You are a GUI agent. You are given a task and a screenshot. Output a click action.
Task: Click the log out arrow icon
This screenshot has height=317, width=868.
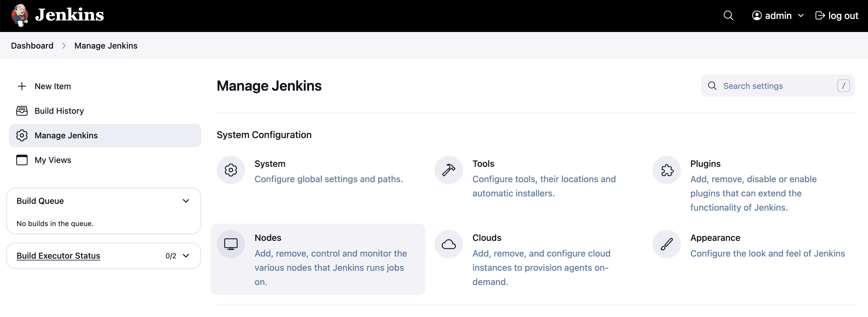point(820,15)
